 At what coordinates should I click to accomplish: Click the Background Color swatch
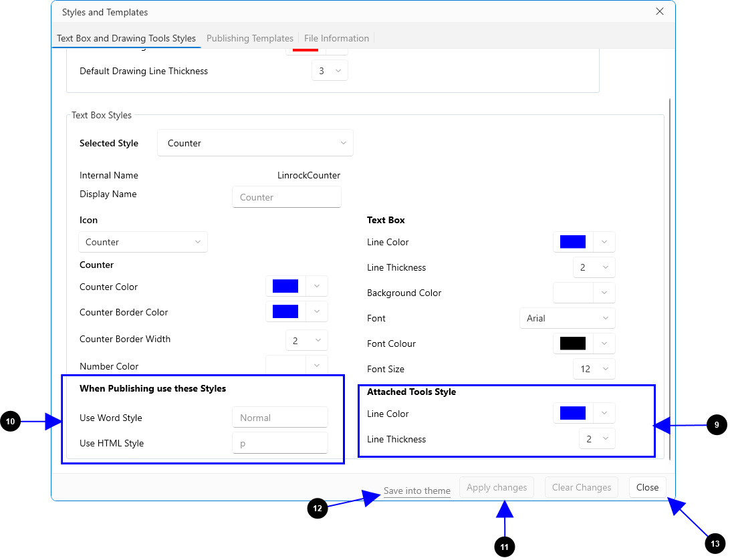pos(573,293)
